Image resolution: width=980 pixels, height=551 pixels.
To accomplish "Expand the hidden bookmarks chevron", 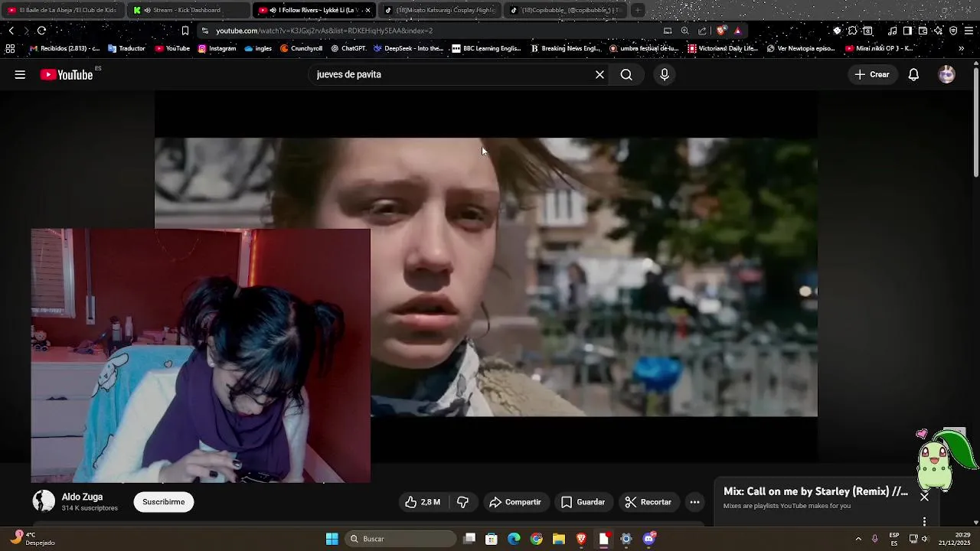I will (x=961, y=48).
